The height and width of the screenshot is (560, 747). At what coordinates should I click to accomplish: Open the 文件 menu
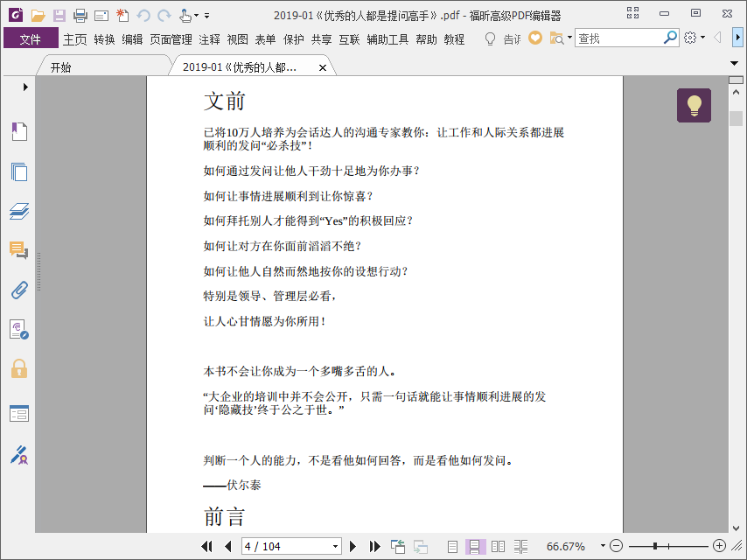pos(31,38)
